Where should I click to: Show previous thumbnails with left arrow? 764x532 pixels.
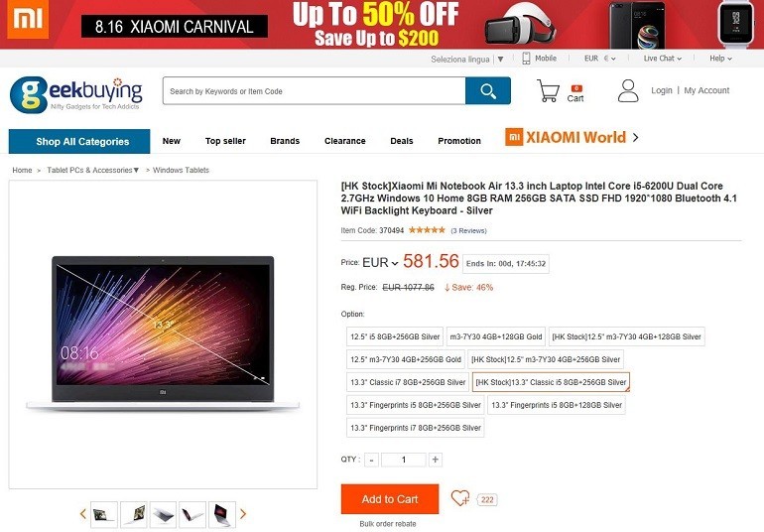pos(82,514)
